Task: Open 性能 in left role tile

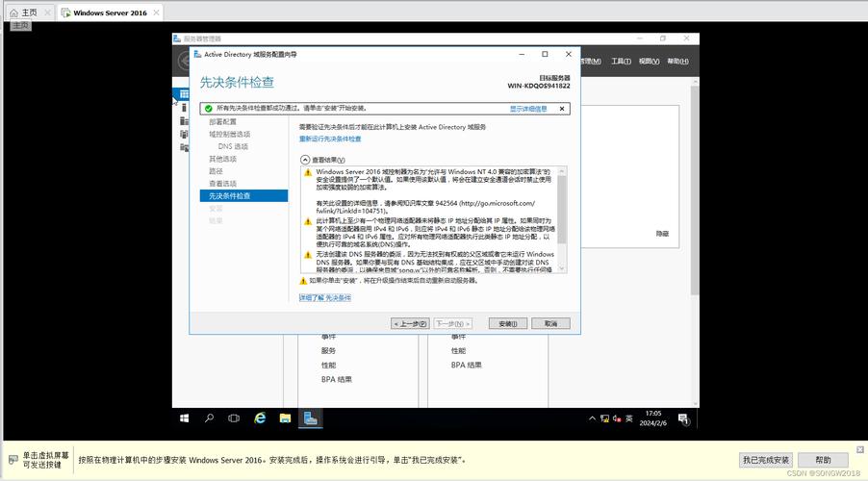Action: click(328, 365)
